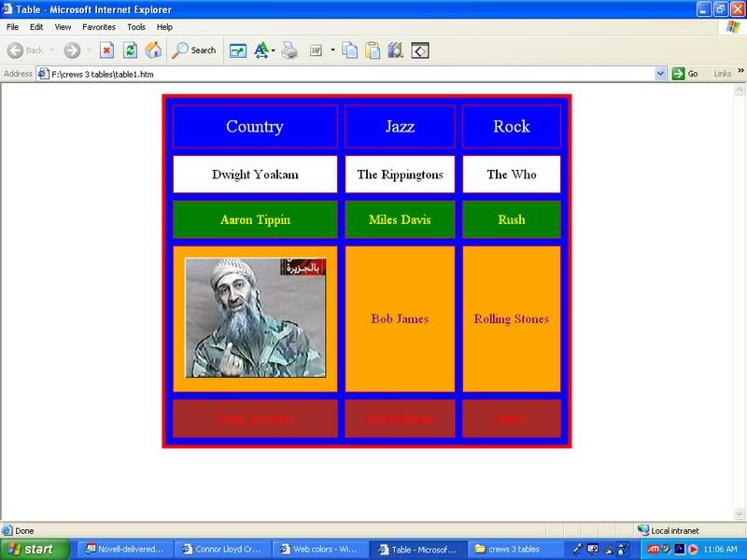Click the black diamond toolbar icon

pyautogui.click(x=419, y=50)
